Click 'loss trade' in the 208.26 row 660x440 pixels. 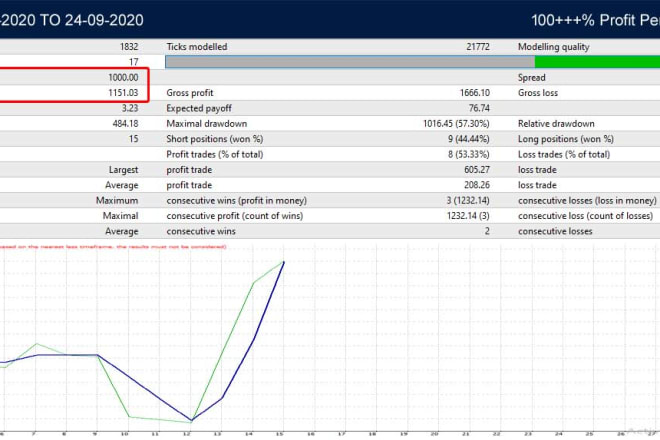click(x=537, y=185)
